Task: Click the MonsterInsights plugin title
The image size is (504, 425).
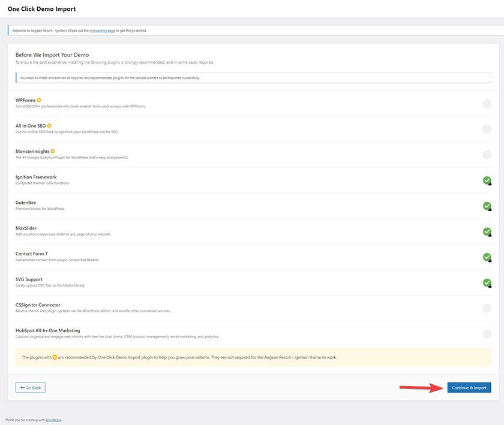Action: [32, 151]
